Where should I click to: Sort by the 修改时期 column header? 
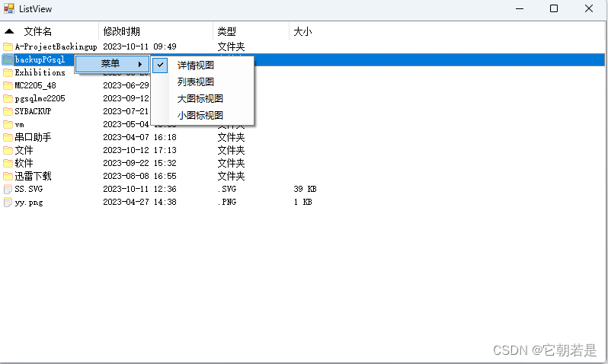click(x=155, y=31)
